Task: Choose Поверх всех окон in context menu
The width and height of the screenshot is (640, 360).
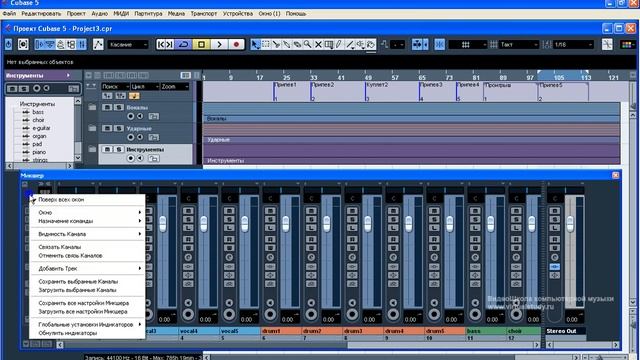Action: click(x=87, y=200)
